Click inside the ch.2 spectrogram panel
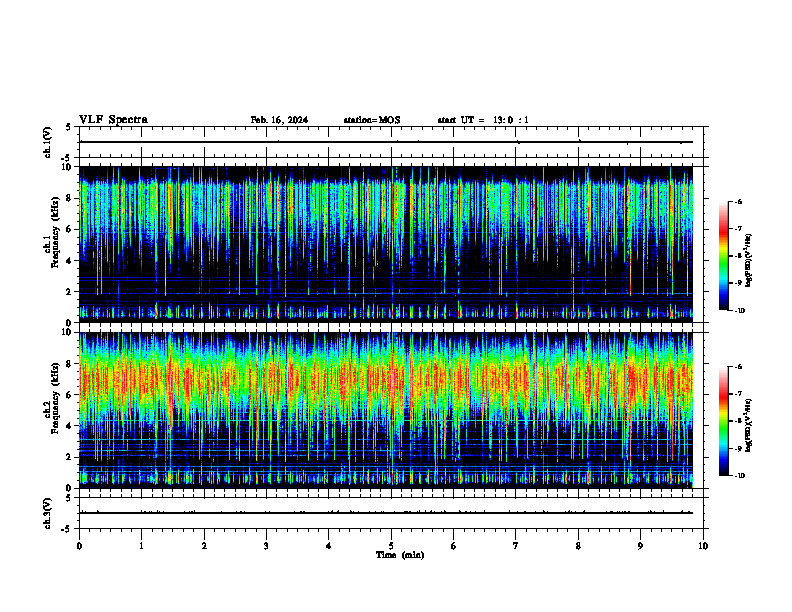The width and height of the screenshot is (792, 612). pos(386,410)
